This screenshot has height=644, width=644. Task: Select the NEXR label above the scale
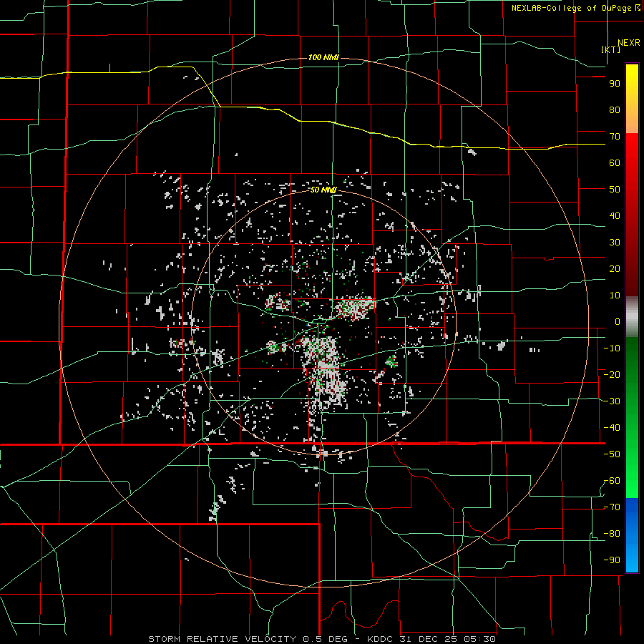(628, 43)
